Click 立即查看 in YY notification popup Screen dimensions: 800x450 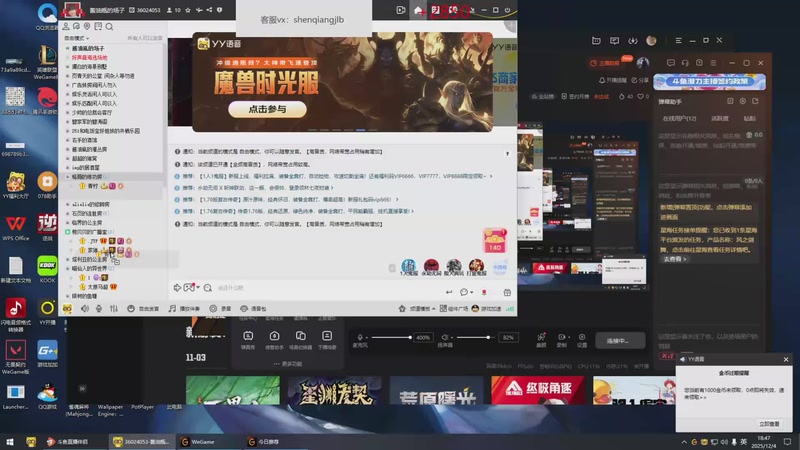tap(769, 424)
